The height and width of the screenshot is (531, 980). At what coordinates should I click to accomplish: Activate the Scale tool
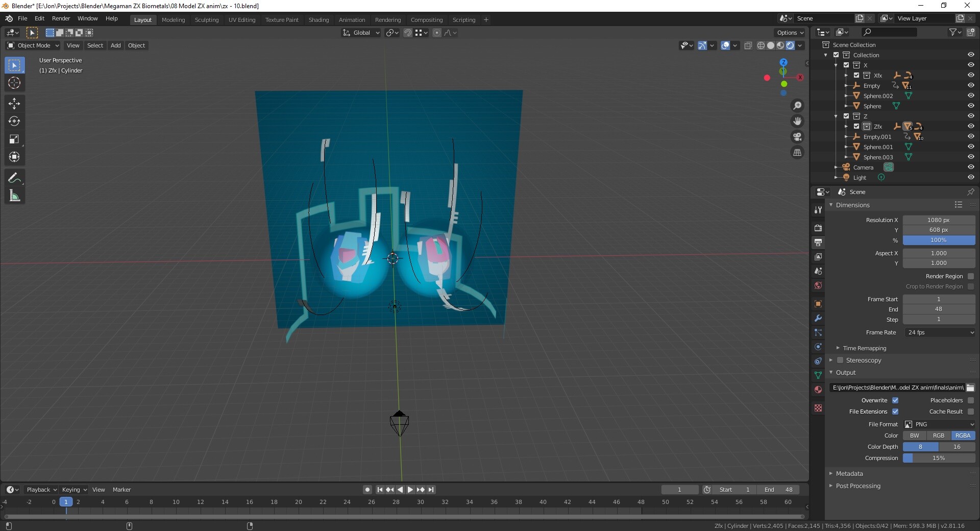(x=14, y=139)
